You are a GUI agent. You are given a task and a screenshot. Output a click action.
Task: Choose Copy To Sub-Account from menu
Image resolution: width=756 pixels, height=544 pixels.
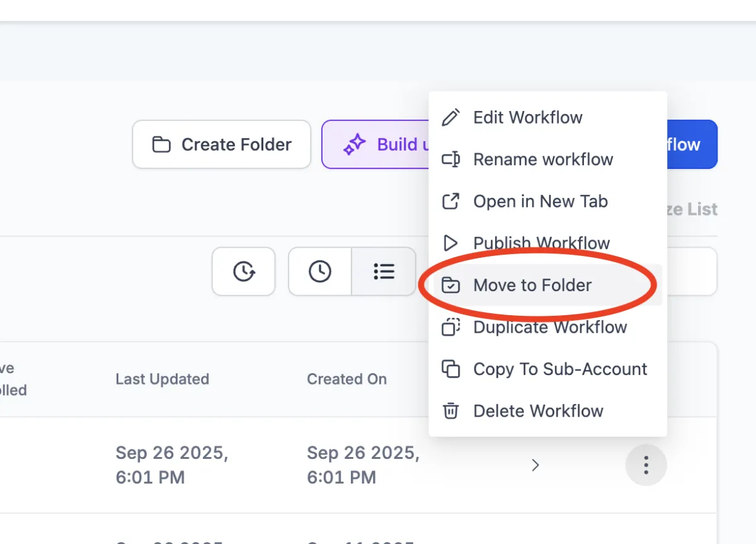point(560,369)
